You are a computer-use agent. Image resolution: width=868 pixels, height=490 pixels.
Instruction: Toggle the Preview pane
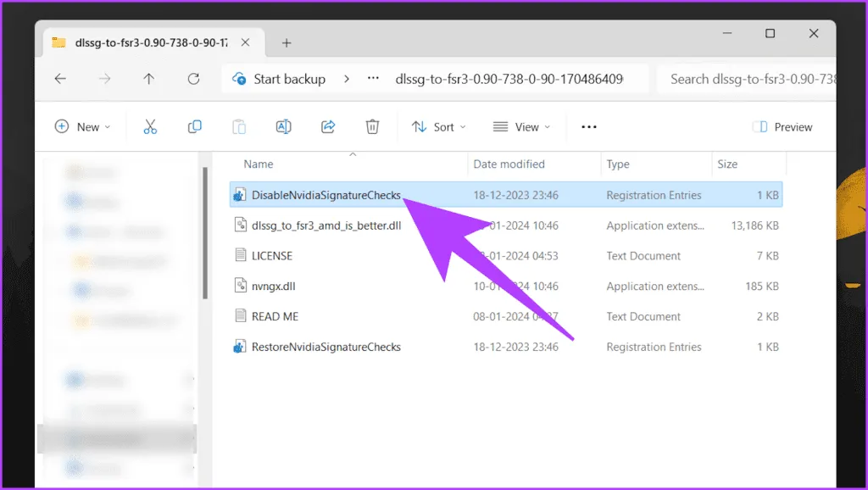[x=782, y=127]
